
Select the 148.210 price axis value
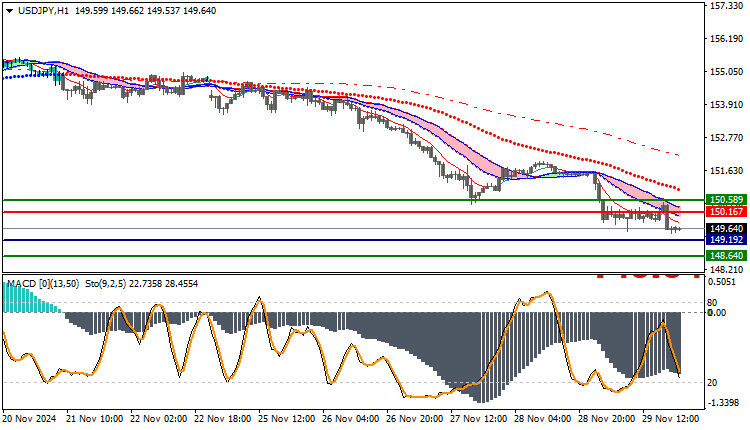(x=727, y=270)
